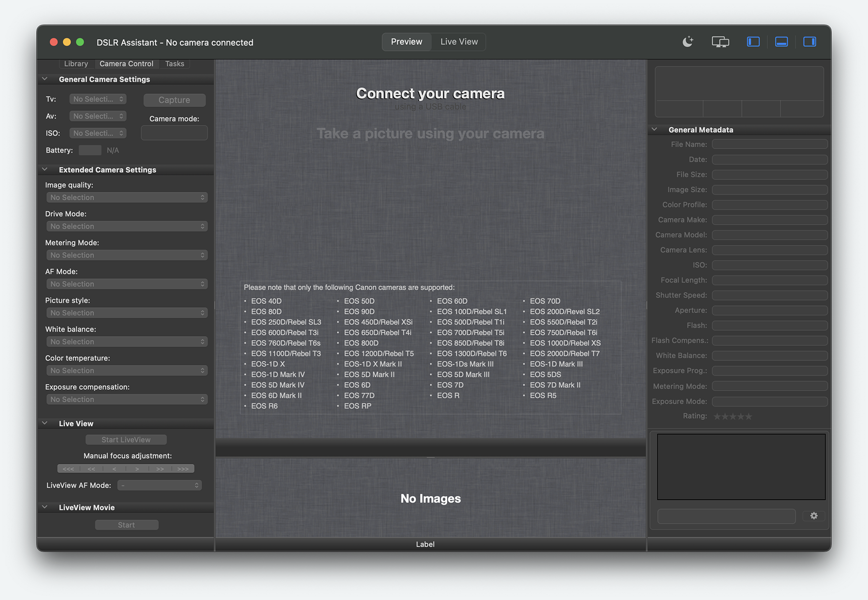868x600 pixels.
Task: Click the Start LiveView button
Action: coord(126,440)
